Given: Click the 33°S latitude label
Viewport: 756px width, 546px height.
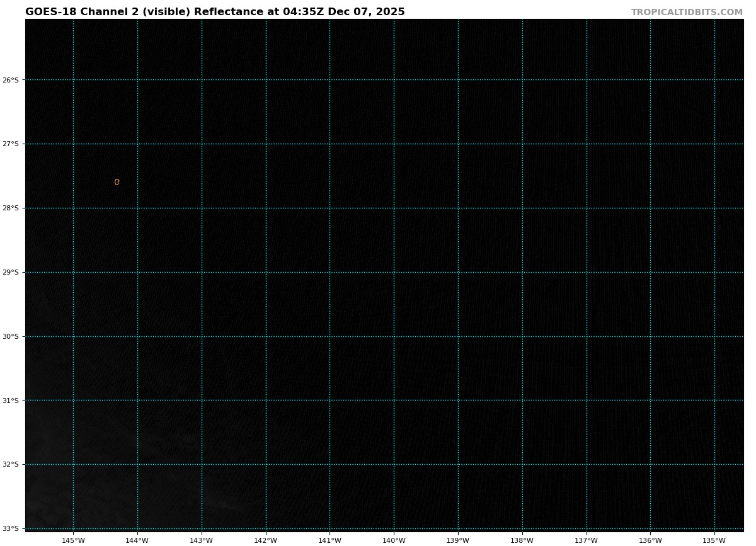Looking at the screenshot, I should click(x=11, y=529).
